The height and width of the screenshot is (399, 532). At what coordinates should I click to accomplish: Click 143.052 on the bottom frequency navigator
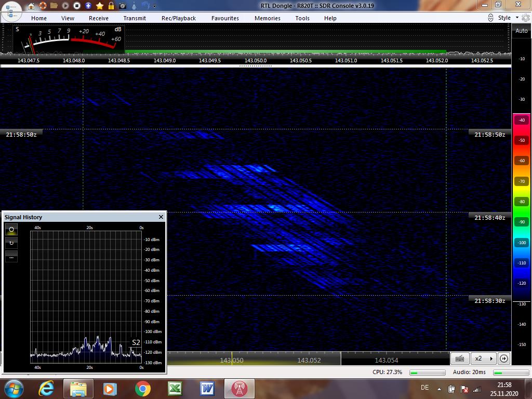coord(309,361)
